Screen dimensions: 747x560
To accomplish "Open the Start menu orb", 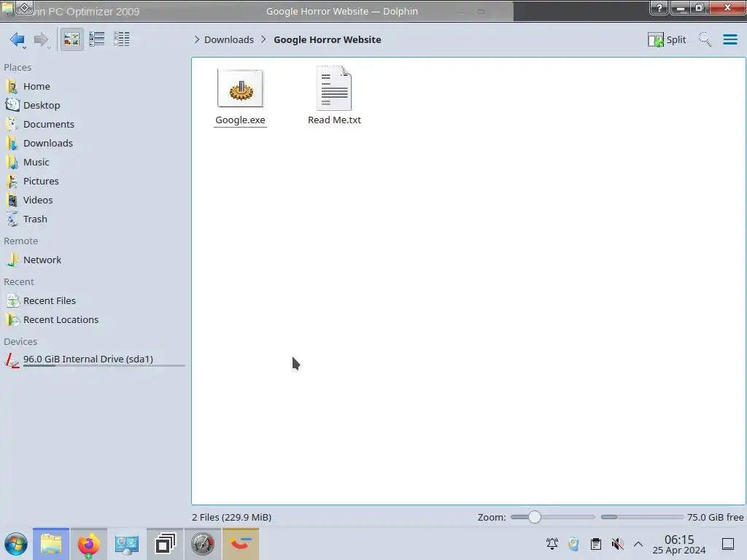I will point(16,544).
